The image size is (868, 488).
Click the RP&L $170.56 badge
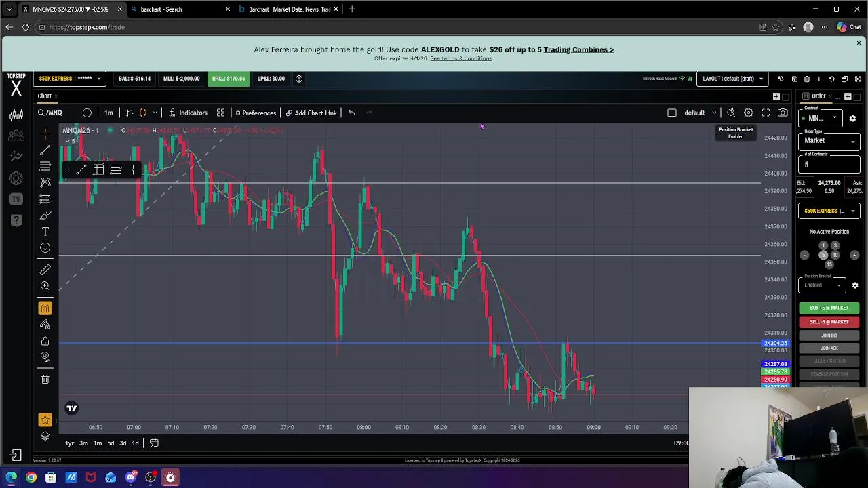[229, 79]
